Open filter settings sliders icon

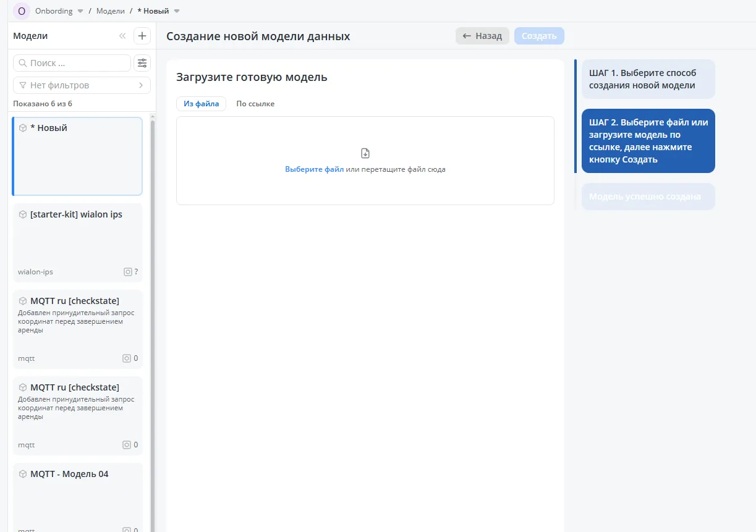click(x=142, y=63)
